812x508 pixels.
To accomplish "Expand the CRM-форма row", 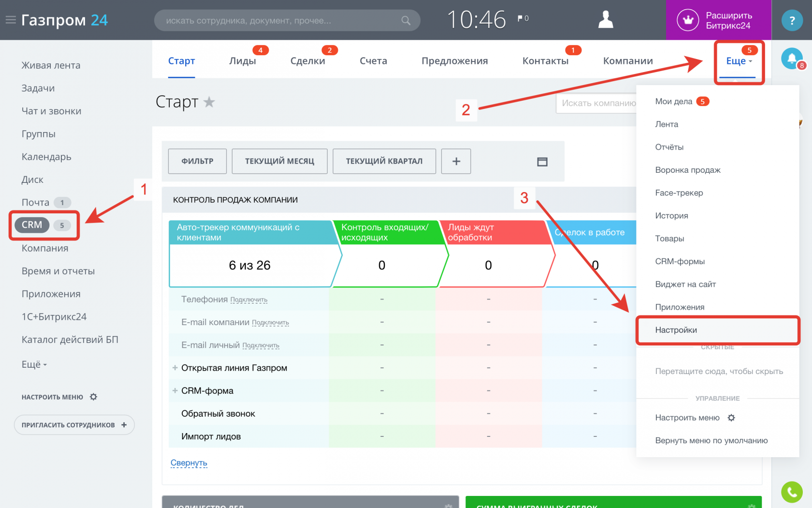I will coord(175,390).
